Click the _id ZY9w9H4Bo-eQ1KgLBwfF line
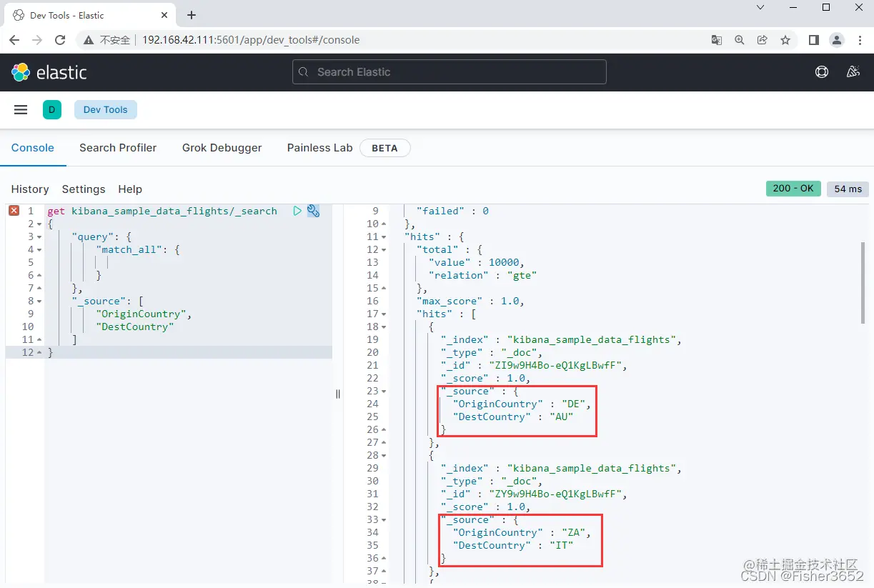 533,494
